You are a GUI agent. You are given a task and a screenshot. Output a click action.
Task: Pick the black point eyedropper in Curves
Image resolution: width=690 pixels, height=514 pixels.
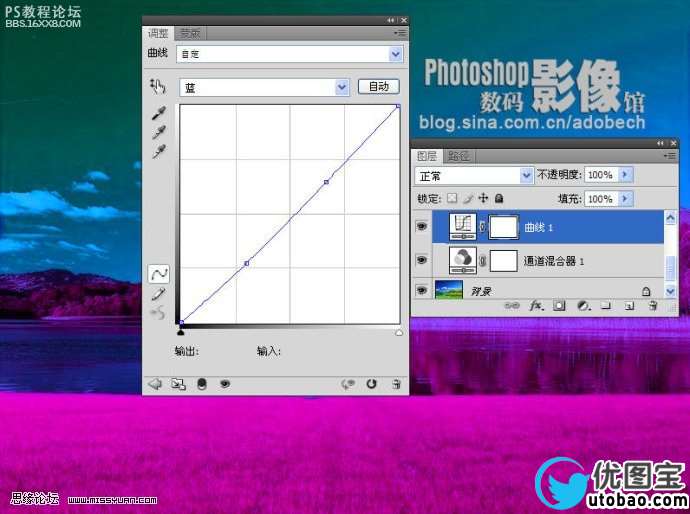[159, 113]
